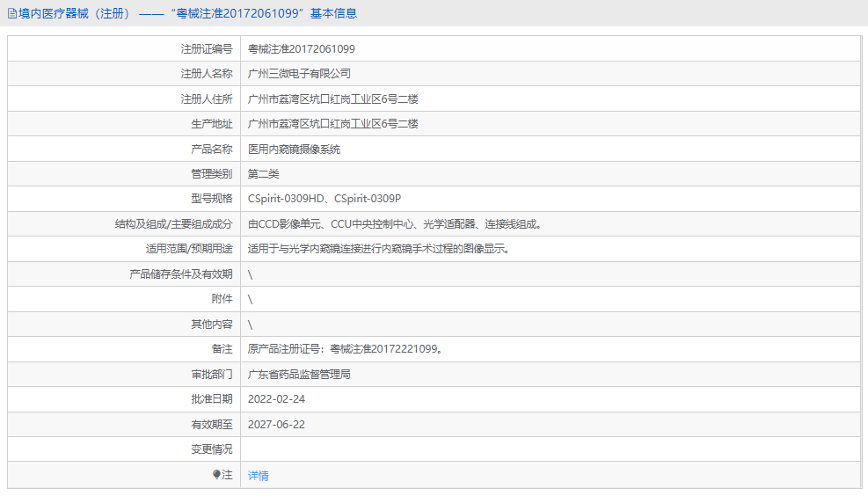Image resolution: width=868 pixels, height=496 pixels.
Task: Click the intended use text 适用于与光学内窥镜连接
Action: (380, 249)
